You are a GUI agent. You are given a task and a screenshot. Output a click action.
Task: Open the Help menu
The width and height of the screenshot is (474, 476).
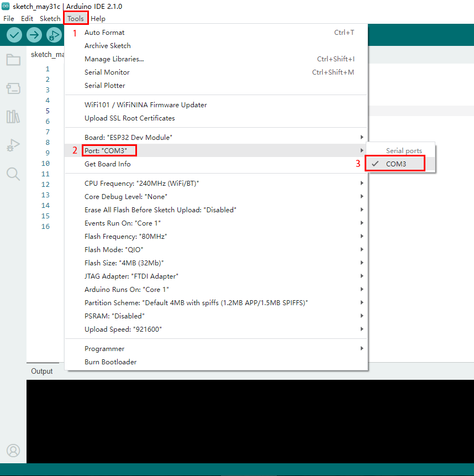click(98, 18)
